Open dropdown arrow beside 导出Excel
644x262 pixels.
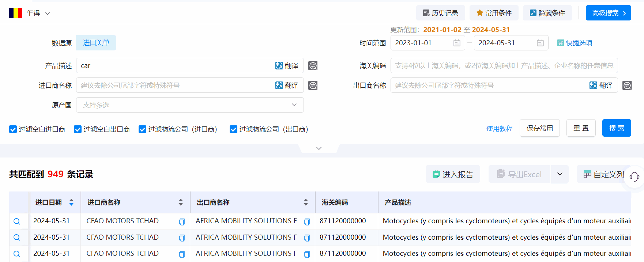(x=560, y=174)
